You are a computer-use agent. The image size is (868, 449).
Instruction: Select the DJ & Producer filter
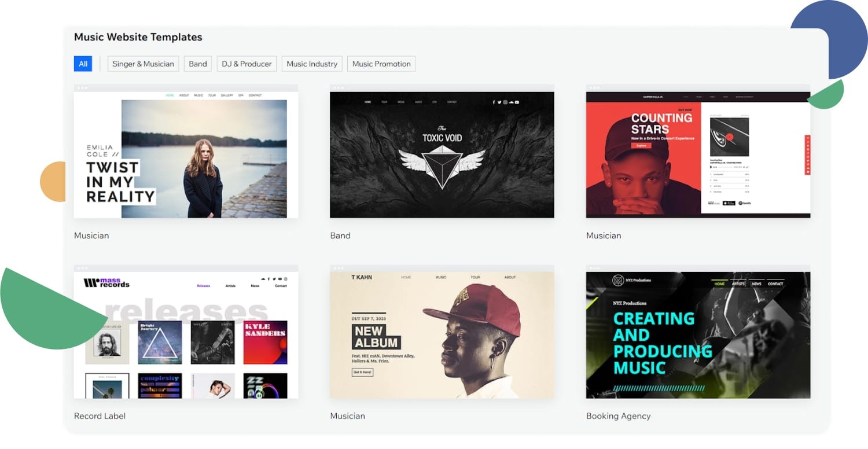click(247, 64)
